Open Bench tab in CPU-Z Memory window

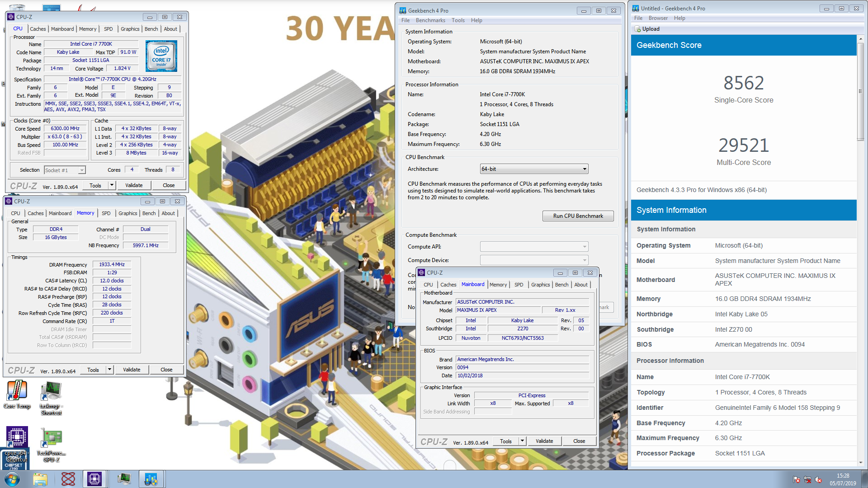[x=149, y=213]
